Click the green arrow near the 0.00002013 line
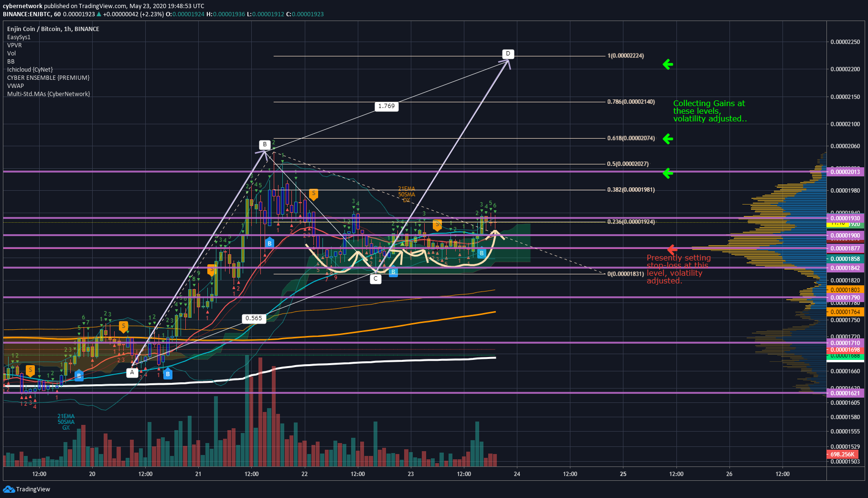868x498 pixels. point(668,173)
